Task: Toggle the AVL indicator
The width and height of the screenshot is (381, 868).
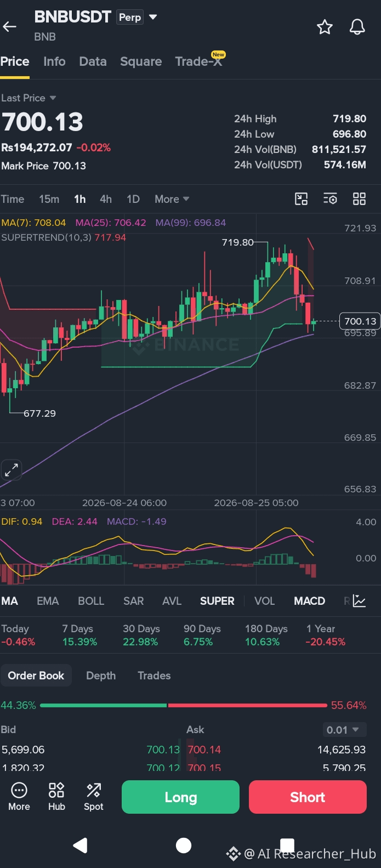Action: click(x=172, y=601)
